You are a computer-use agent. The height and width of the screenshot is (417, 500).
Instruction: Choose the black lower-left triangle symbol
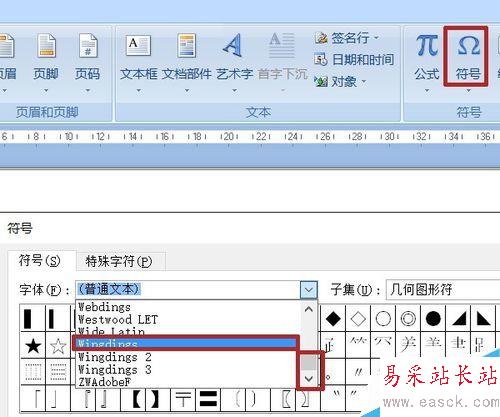tap(483, 319)
